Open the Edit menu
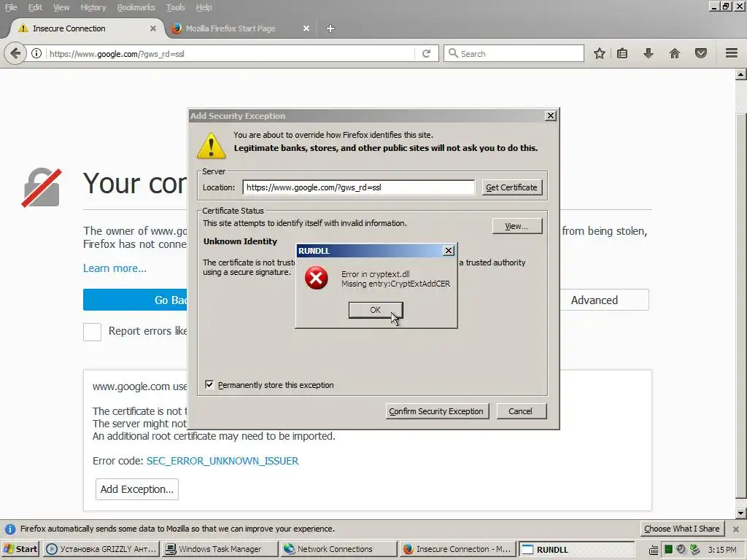 pyautogui.click(x=35, y=7)
